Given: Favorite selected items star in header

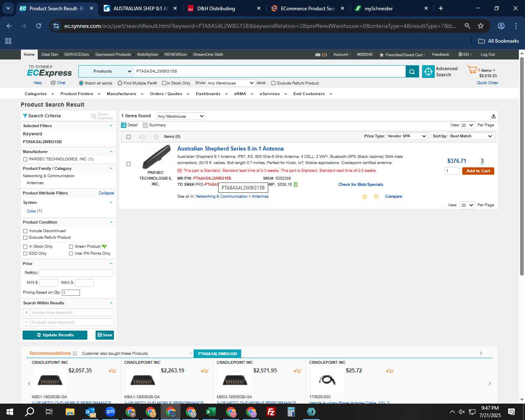Looking at the screenshot, I should 156,137.
